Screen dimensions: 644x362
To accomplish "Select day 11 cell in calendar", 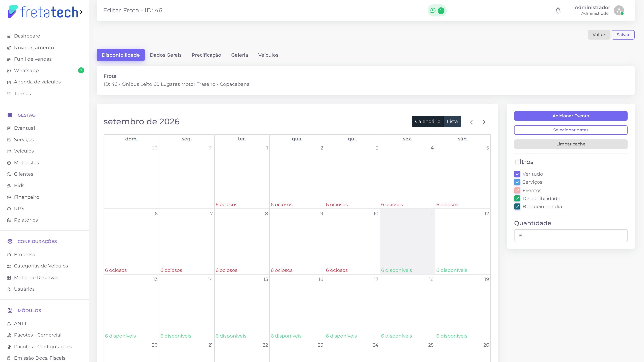I will (x=408, y=242).
